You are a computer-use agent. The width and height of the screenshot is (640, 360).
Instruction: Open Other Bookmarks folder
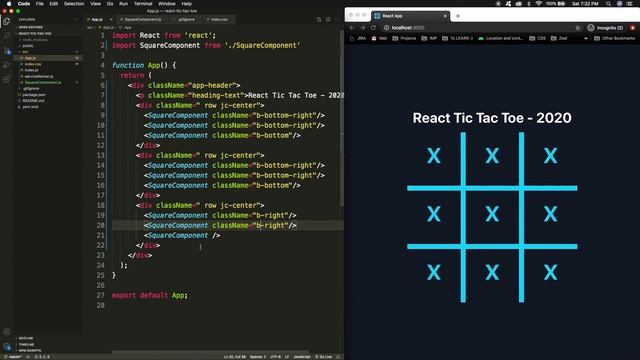614,38
